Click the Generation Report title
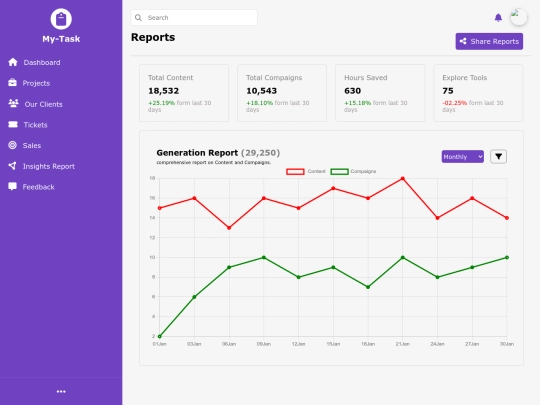The width and height of the screenshot is (540, 405). coord(197,153)
